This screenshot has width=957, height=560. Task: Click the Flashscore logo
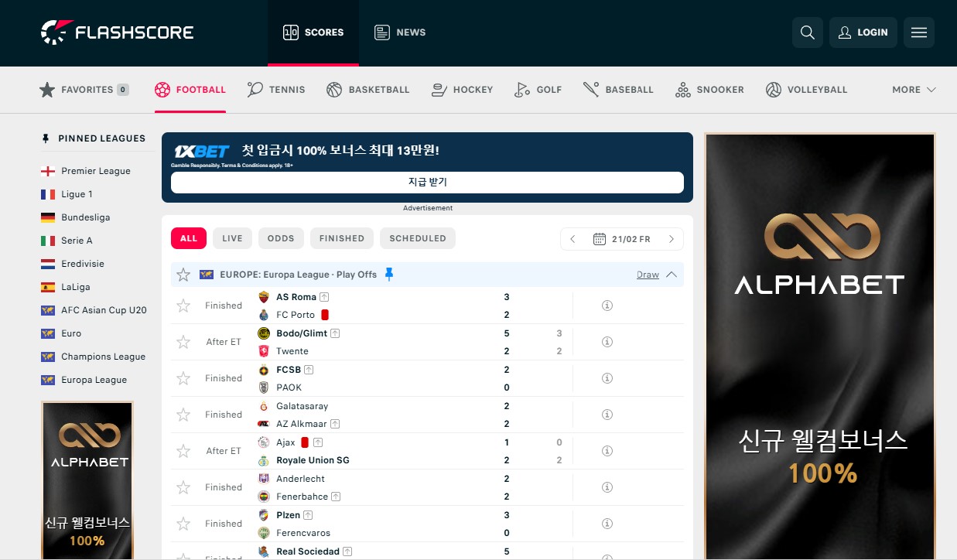click(118, 32)
